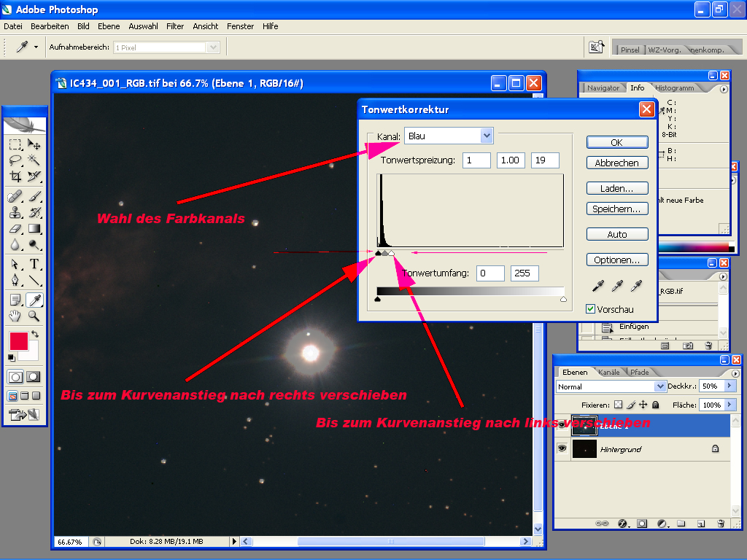Viewport: 747px width, 560px height.
Task: Click the Speichern... button
Action: click(x=617, y=209)
